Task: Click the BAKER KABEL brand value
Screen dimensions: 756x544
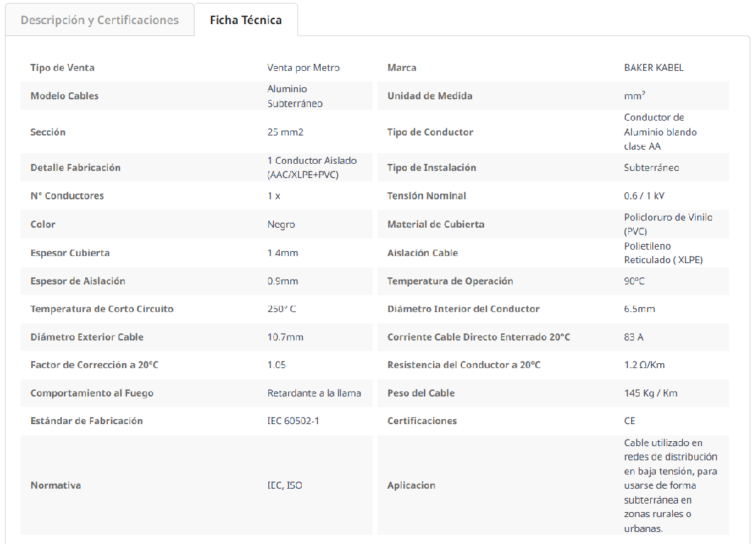Action: click(x=654, y=68)
